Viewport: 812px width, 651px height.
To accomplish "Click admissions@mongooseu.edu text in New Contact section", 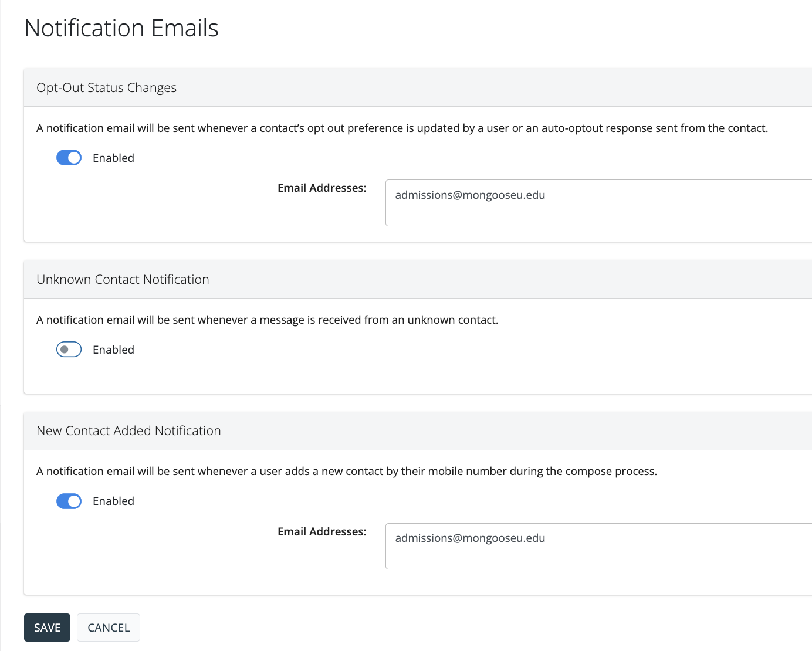I will click(x=470, y=538).
